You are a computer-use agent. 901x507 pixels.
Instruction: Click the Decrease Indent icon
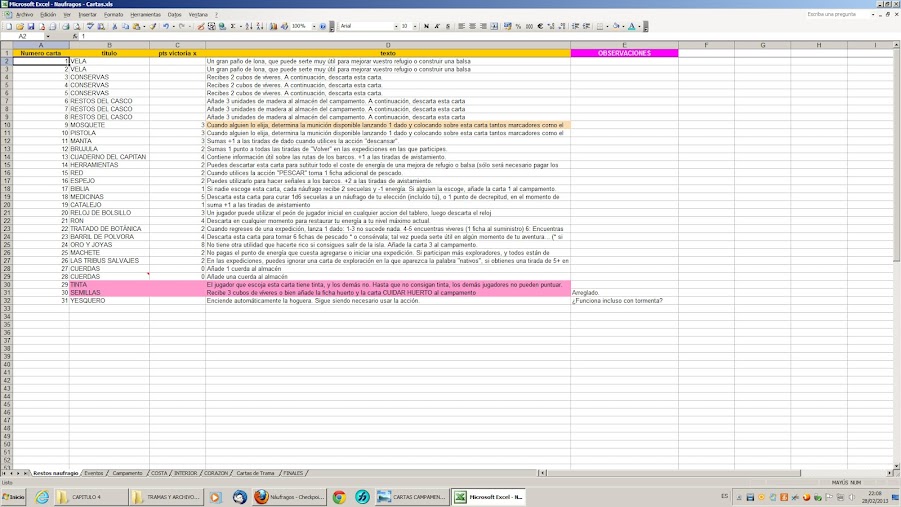pyautogui.click(x=575, y=26)
